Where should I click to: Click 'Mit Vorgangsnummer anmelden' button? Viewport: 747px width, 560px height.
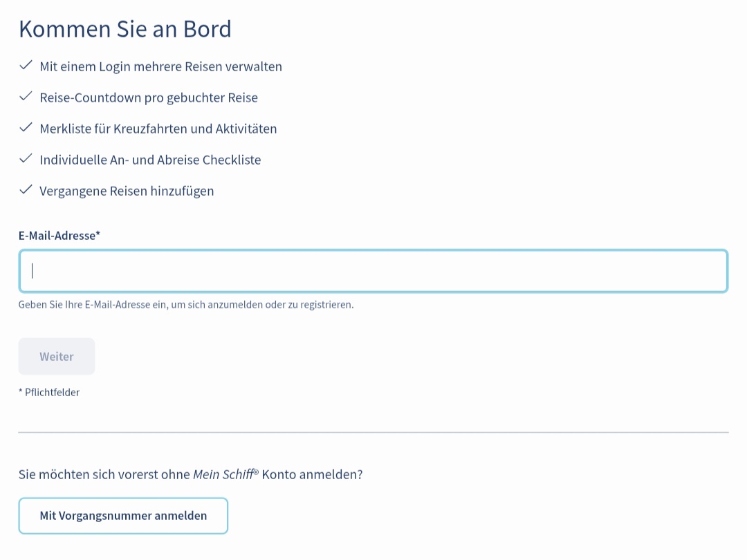123,516
